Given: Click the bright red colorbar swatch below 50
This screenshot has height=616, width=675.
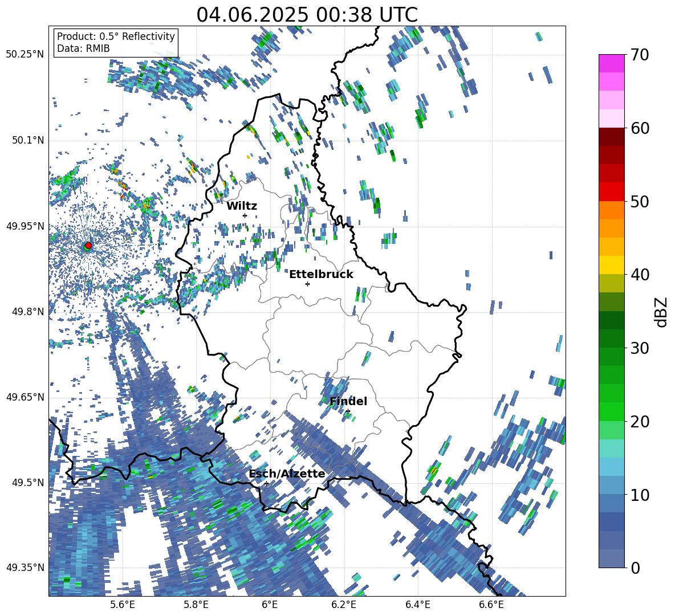Looking at the screenshot, I should (x=611, y=192).
